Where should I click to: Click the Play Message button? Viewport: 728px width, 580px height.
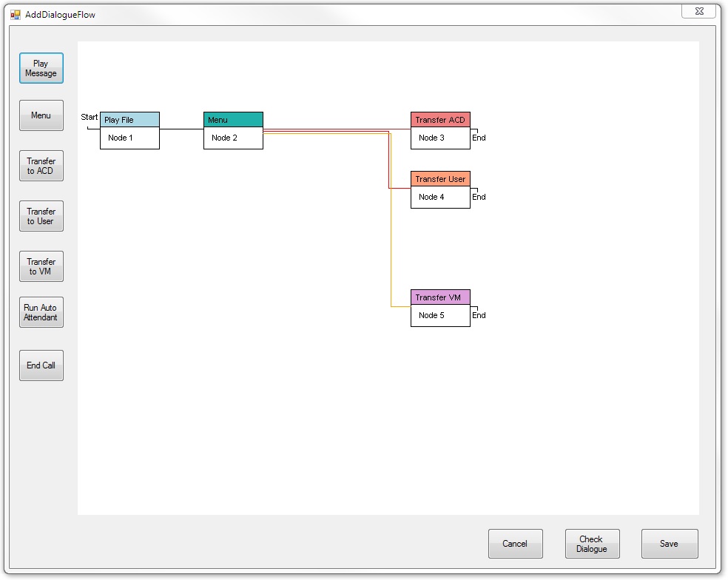[x=41, y=68]
